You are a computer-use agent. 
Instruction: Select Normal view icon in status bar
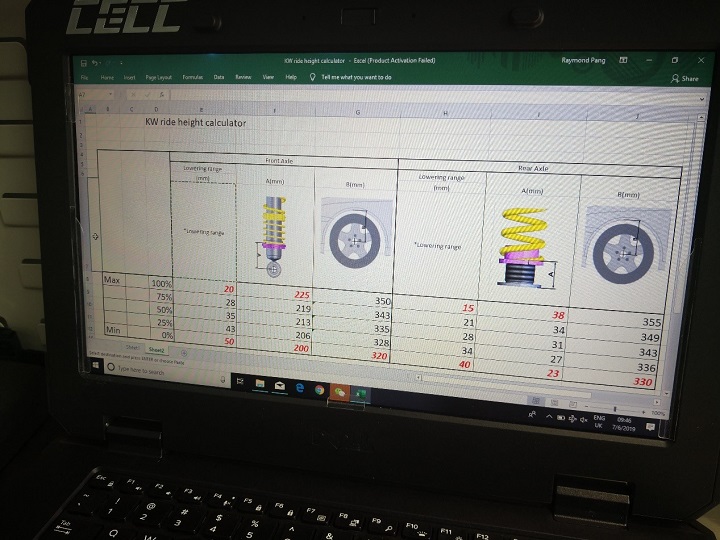tap(535, 401)
